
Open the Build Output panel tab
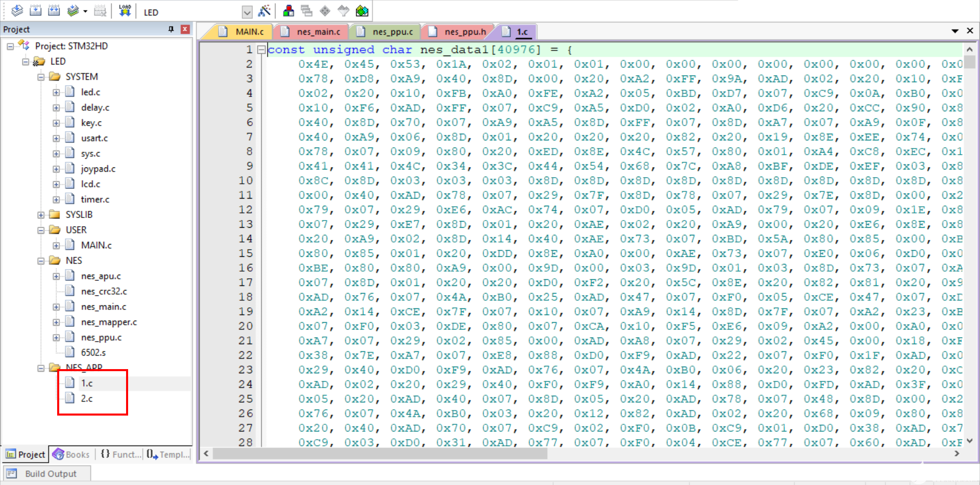click(47, 474)
